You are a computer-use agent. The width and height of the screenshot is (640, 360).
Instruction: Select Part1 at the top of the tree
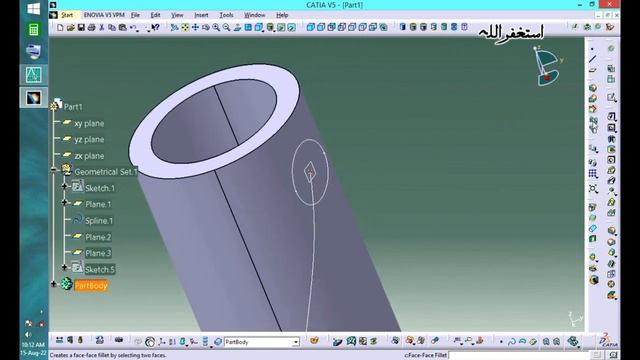tap(73, 107)
